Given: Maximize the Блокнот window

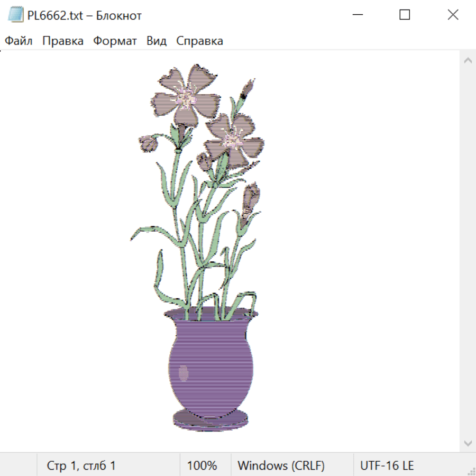Looking at the screenshot, I should tap(405, 15).
